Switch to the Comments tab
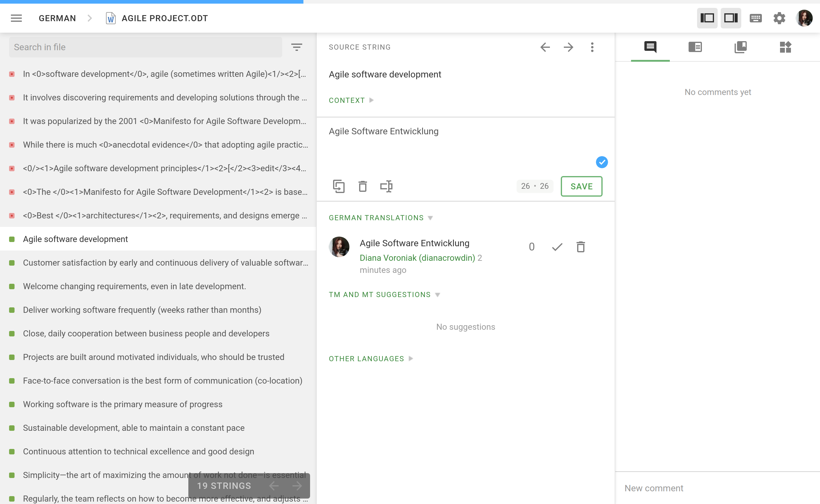This screenshot has height=504, width=820. [x=650, y=47]
